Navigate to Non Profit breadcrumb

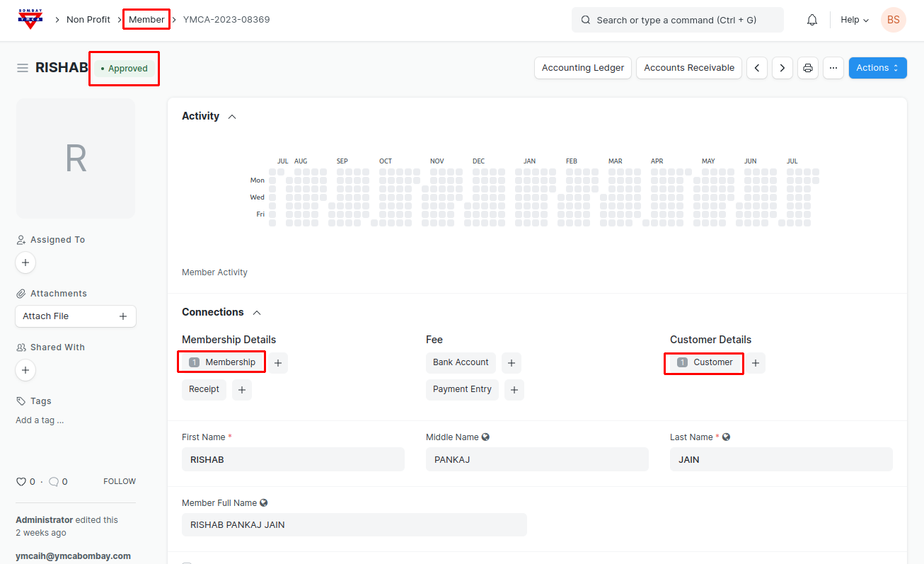click(x=88, y=20)
